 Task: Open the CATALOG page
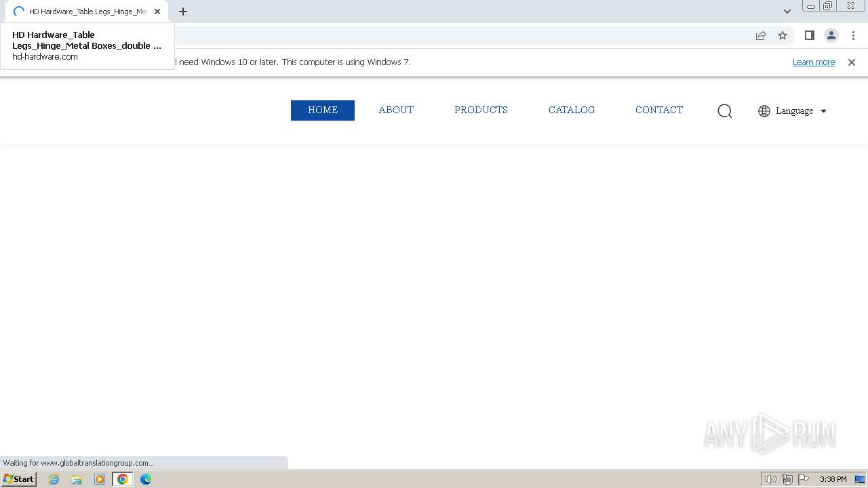click(x=572, y=110)
